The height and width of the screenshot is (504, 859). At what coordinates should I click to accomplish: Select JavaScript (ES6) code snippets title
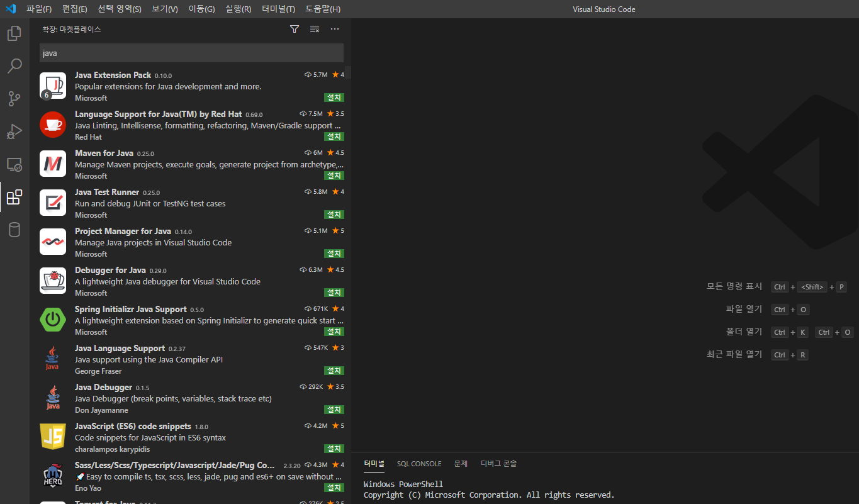[133, 426]
